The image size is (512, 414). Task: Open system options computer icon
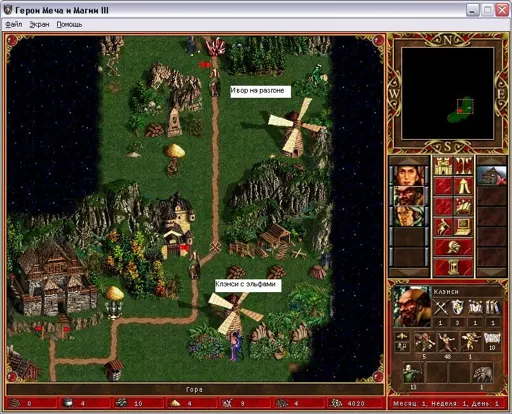tap(463, 228)
